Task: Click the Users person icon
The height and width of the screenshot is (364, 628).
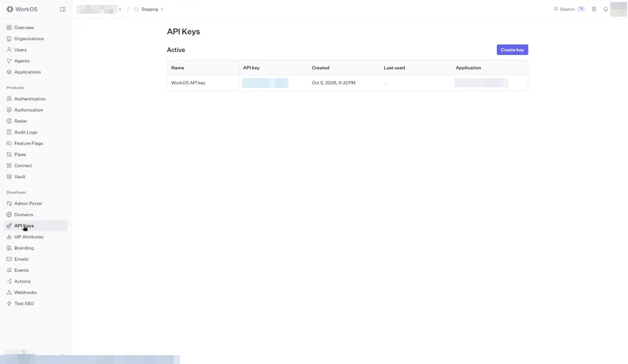Action: pyautogui.click(x=9, y=50)
